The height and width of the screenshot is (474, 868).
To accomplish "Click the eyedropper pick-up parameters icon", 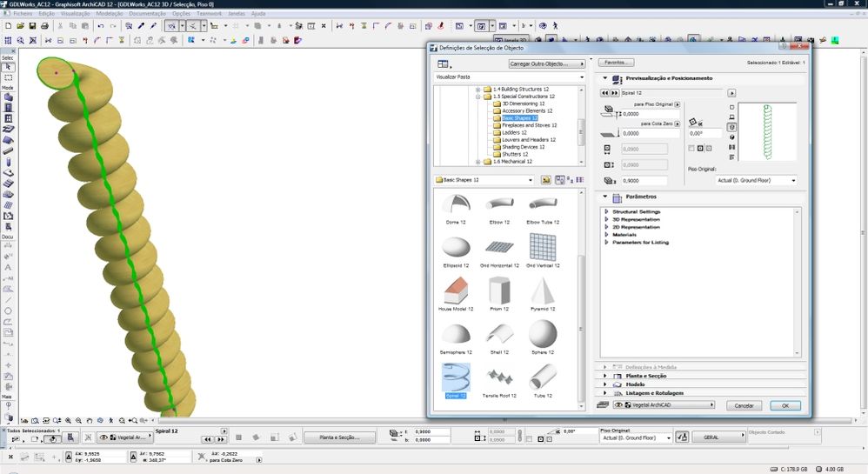I will click(x=141, y=25).
